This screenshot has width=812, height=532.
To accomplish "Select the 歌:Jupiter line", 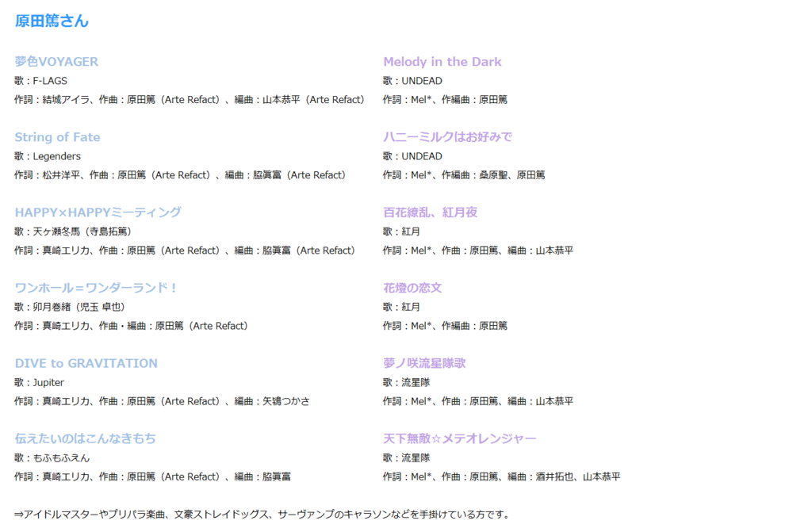I will click(40, 383).
